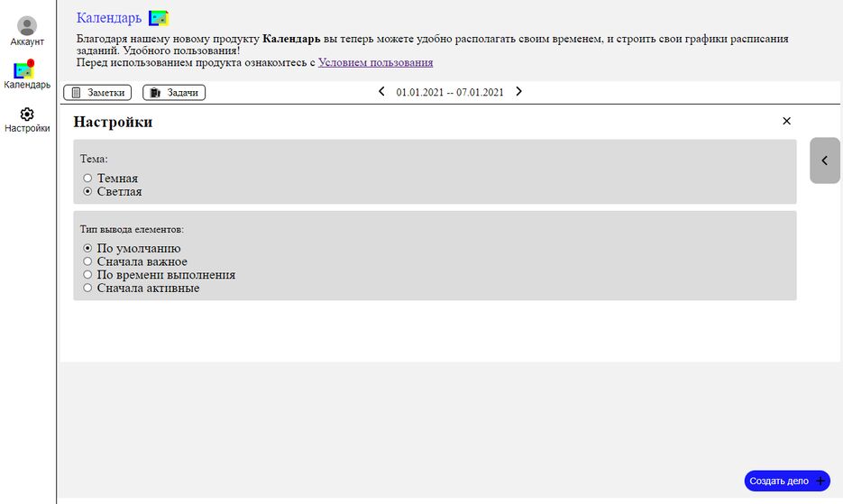
Task: Click the Создать дело button
Action: point(787,481)
